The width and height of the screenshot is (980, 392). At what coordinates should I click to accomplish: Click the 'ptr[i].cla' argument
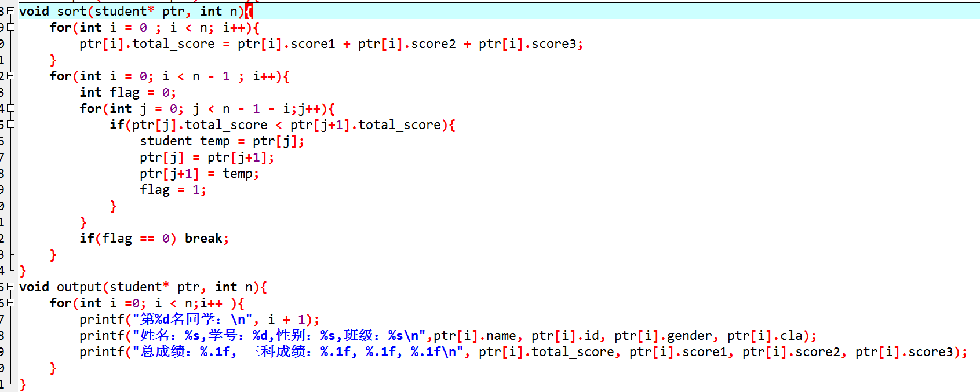tap(765, 335)
